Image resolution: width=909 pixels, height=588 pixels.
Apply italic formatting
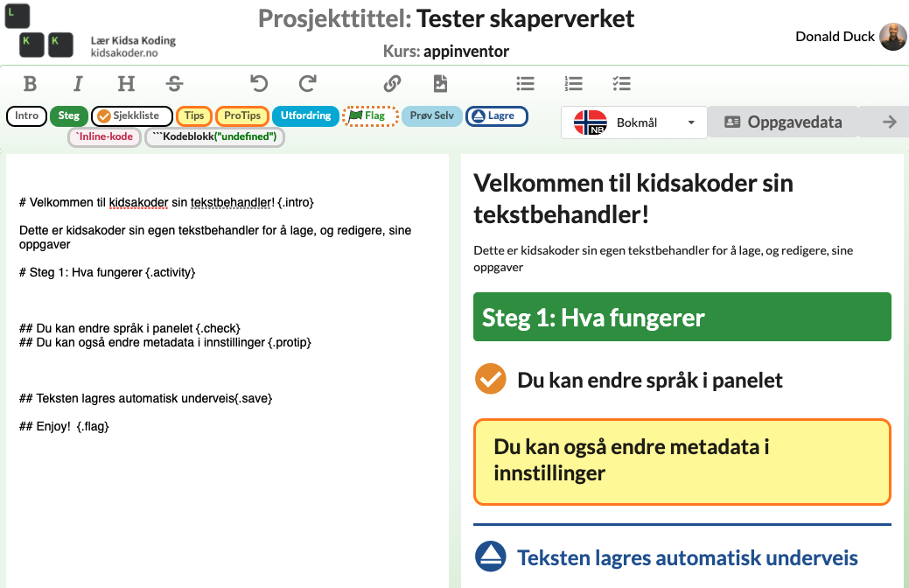click(x=78, y=83)
